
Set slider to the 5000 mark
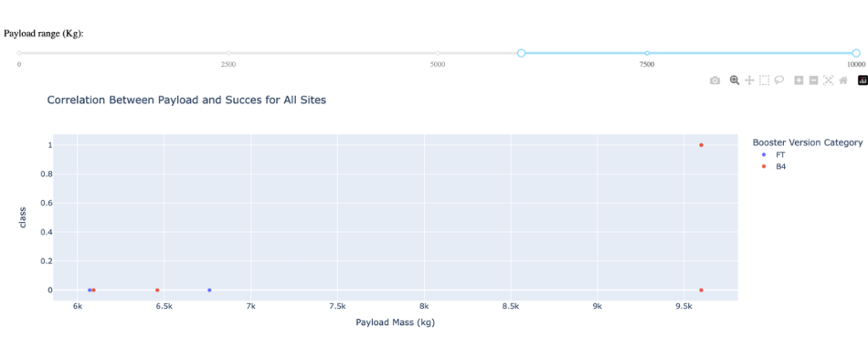pyautogui.click(x=438, y=53)
